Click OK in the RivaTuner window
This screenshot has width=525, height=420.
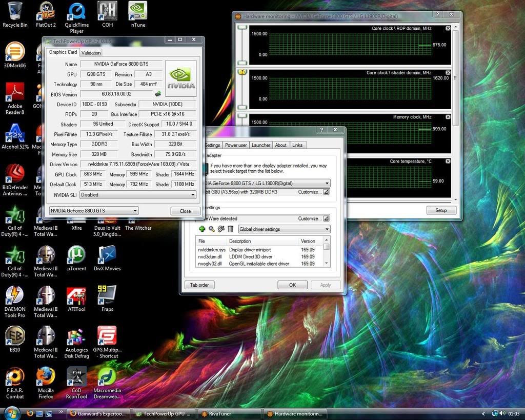click(x=292, y=285)
